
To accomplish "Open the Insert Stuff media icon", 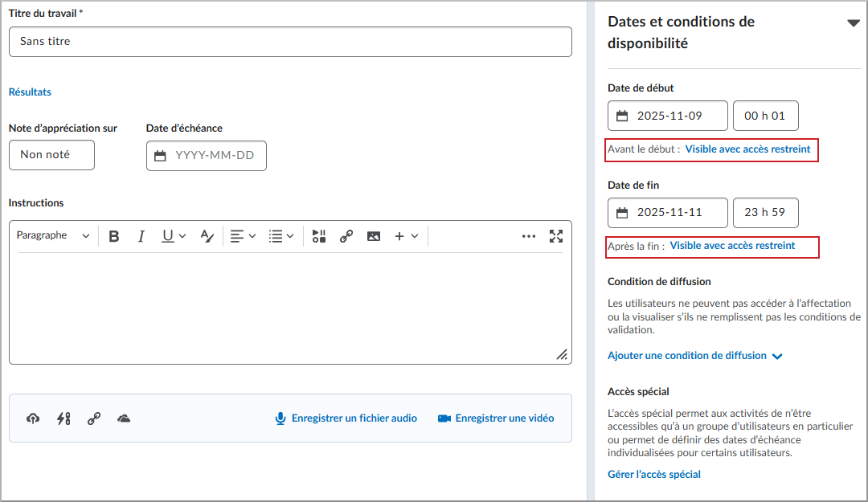I will pyautogui.click(x=318, y=235).
